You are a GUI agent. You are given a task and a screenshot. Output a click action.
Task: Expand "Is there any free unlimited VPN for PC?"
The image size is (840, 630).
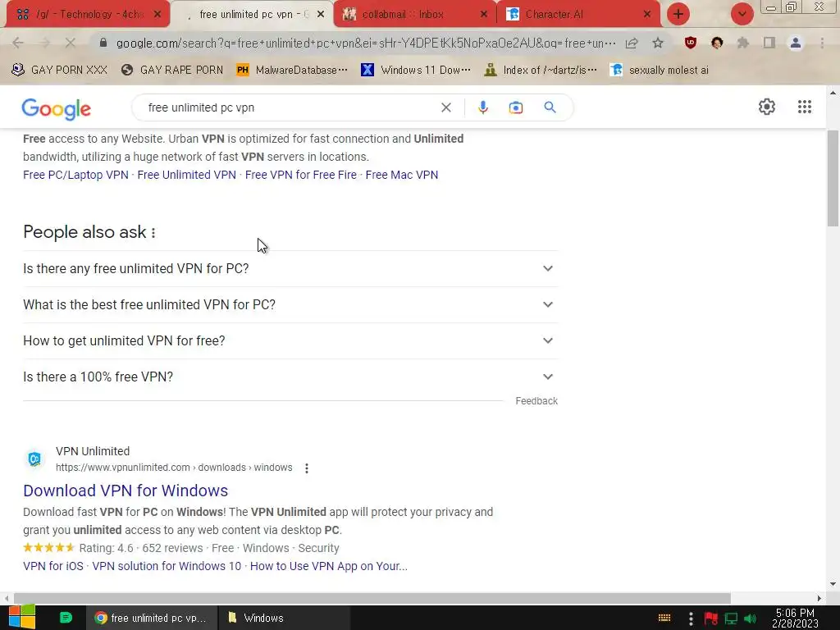(x=290, y=268)
